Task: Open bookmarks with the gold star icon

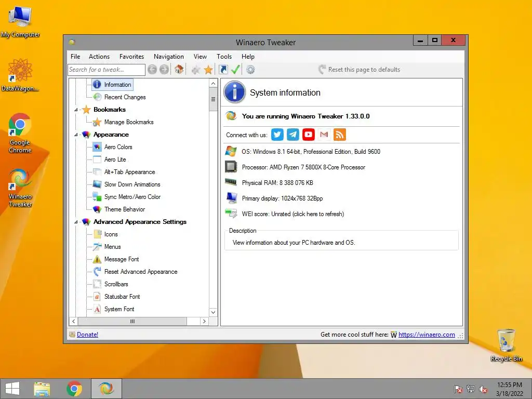Action: tap(208, 70)
